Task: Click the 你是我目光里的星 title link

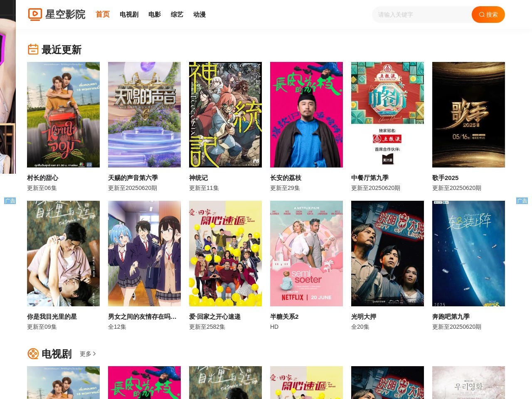Action: [52, 317]
